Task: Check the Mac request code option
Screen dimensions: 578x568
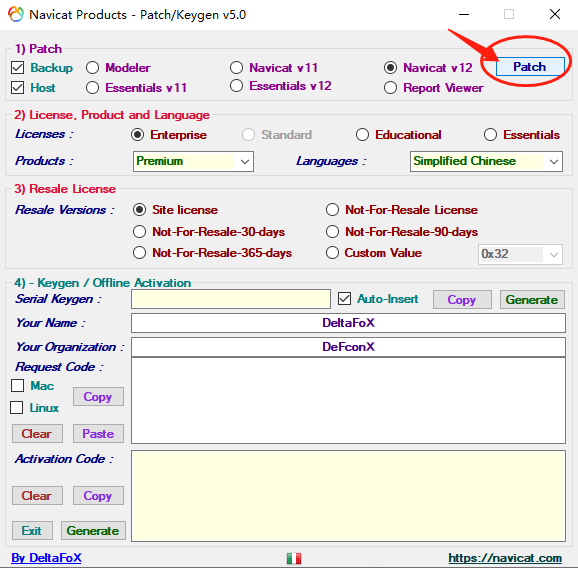Action: (17, 386)
